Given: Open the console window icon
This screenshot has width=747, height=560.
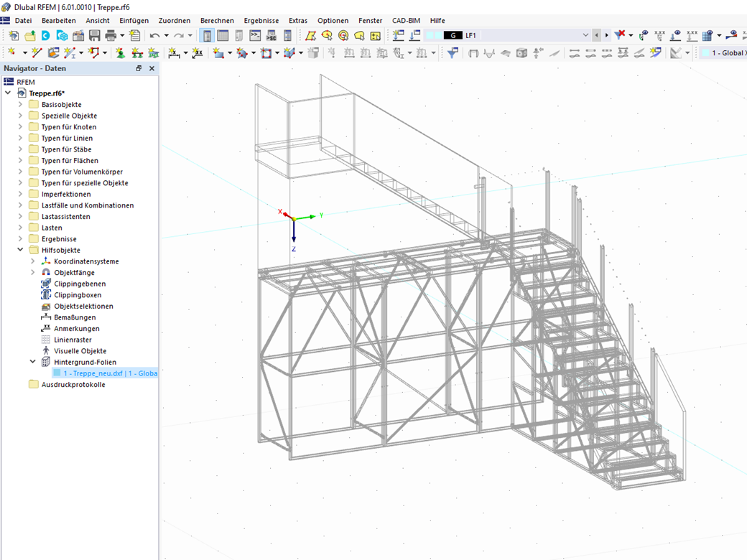Looking at the screenshot, I should point(255,35).
